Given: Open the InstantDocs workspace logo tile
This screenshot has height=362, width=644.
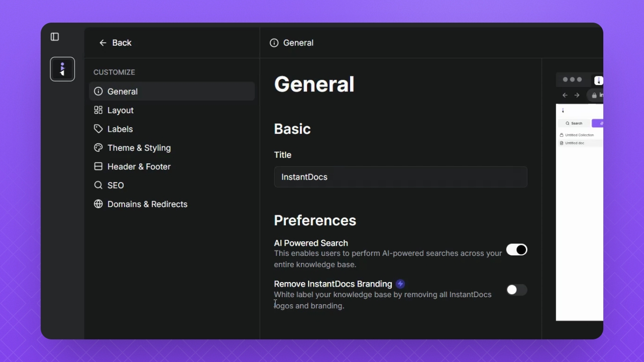Looking at the screenshot, I should click(62, 69).
